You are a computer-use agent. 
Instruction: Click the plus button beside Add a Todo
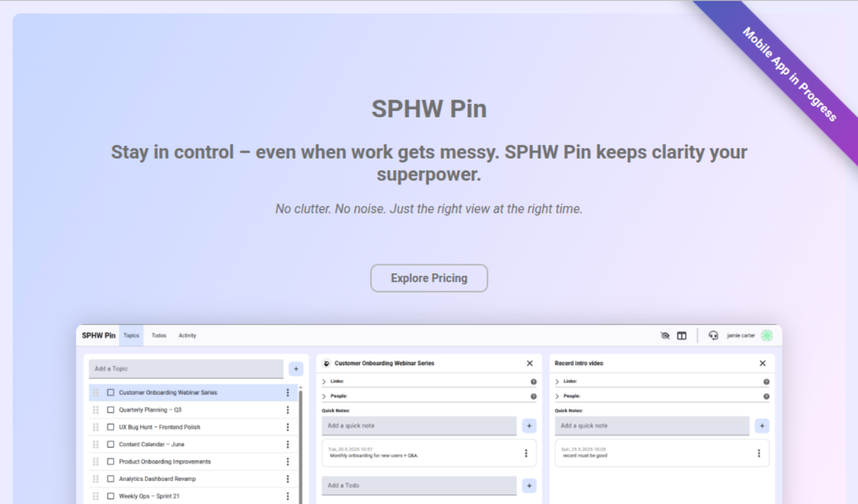pos(529,486)
